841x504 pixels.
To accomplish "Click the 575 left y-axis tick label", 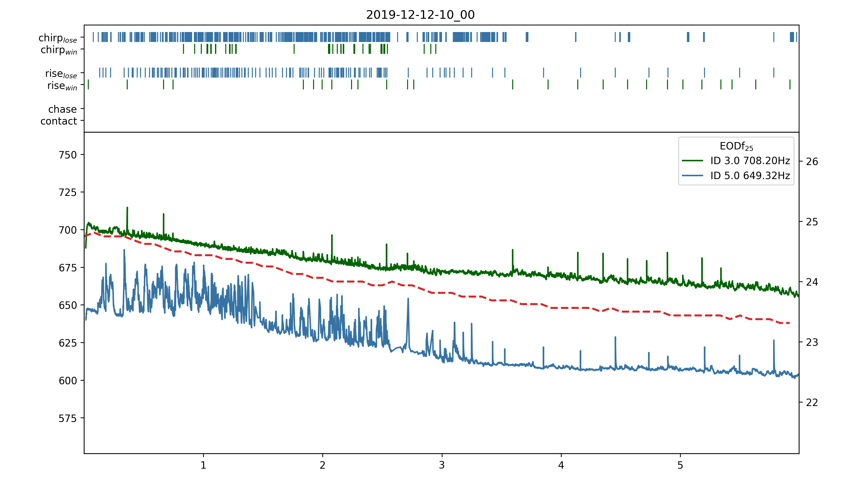I will point(68,418).
